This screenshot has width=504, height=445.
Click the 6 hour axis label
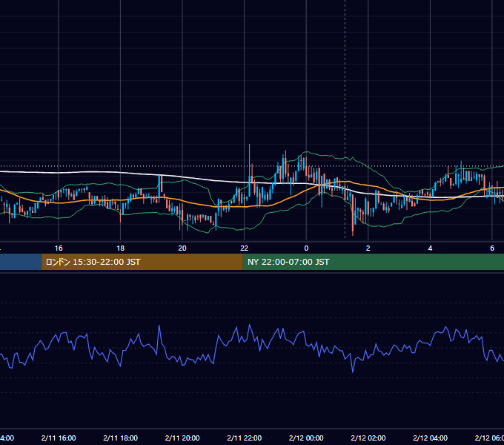[492, 248]
